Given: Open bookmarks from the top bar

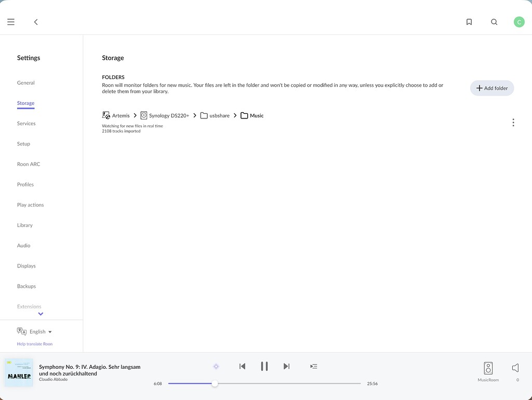Looking at the screenshot, I should point(469,22).
